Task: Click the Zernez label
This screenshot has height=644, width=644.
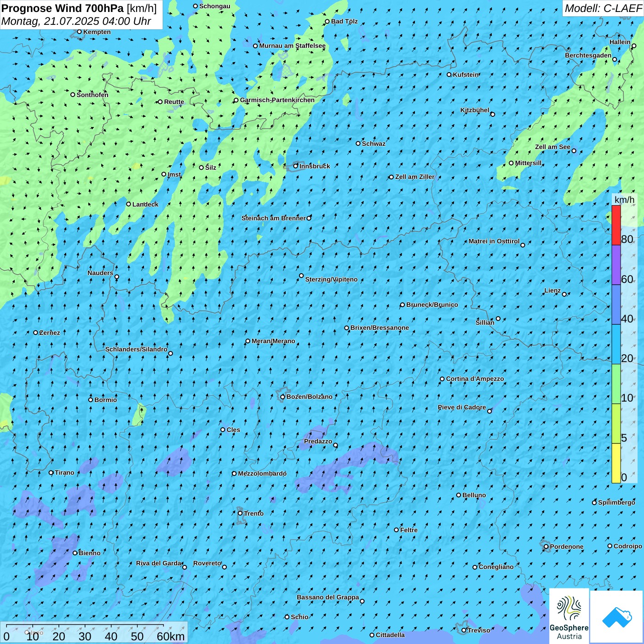Action: [x=50, y=333]
